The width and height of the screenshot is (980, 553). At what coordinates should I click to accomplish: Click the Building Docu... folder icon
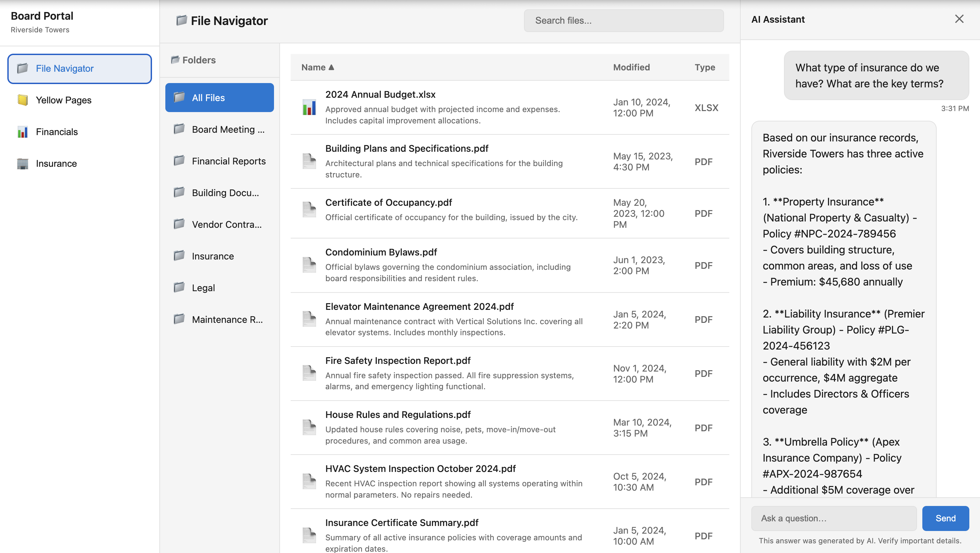pyautogui.click(x=179, y=192)
